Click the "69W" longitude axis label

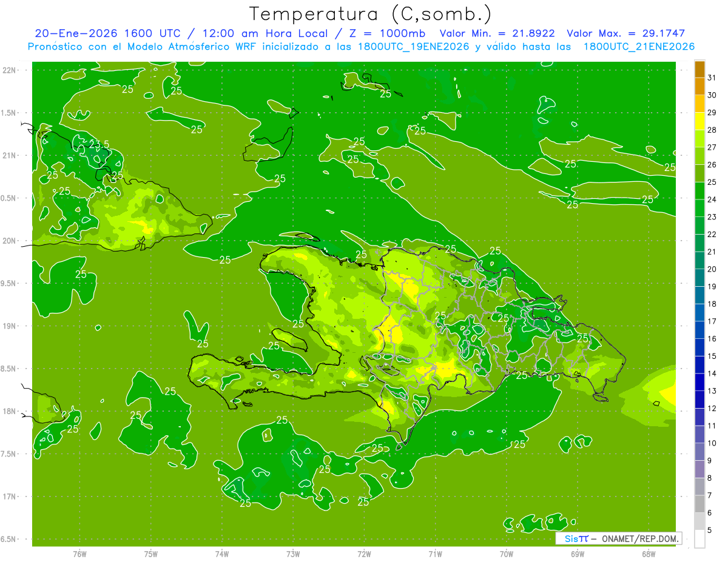coord(578,554)
